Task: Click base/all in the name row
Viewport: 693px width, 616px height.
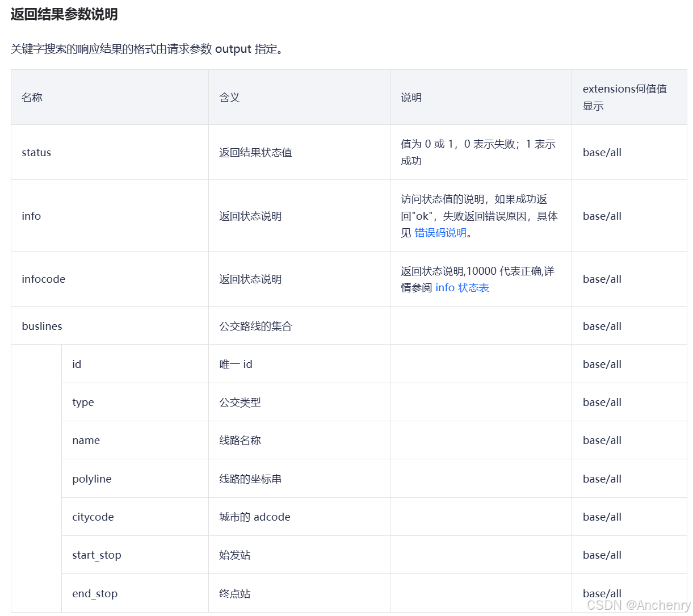Action: tap(602, 440)
